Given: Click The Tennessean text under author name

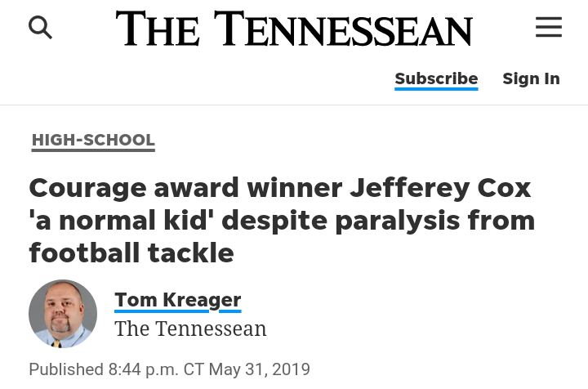Looking at the screenshot, I should click(x=190, y=329).
